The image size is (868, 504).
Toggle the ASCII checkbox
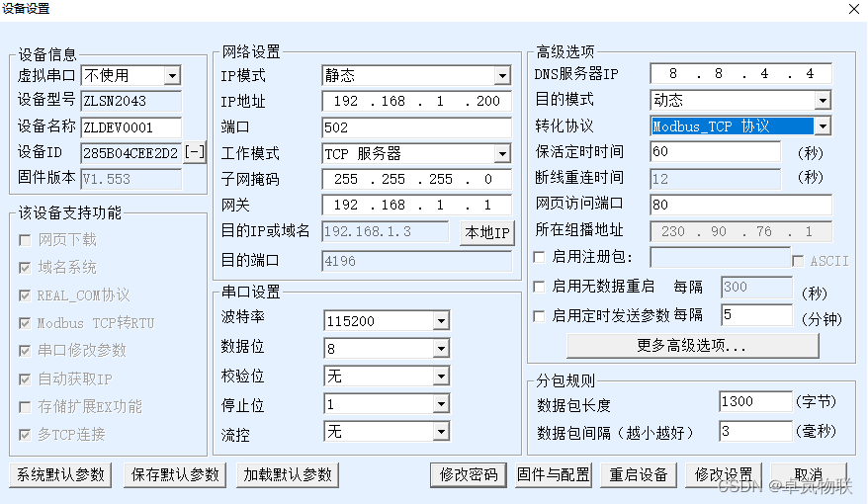(798, 261)
